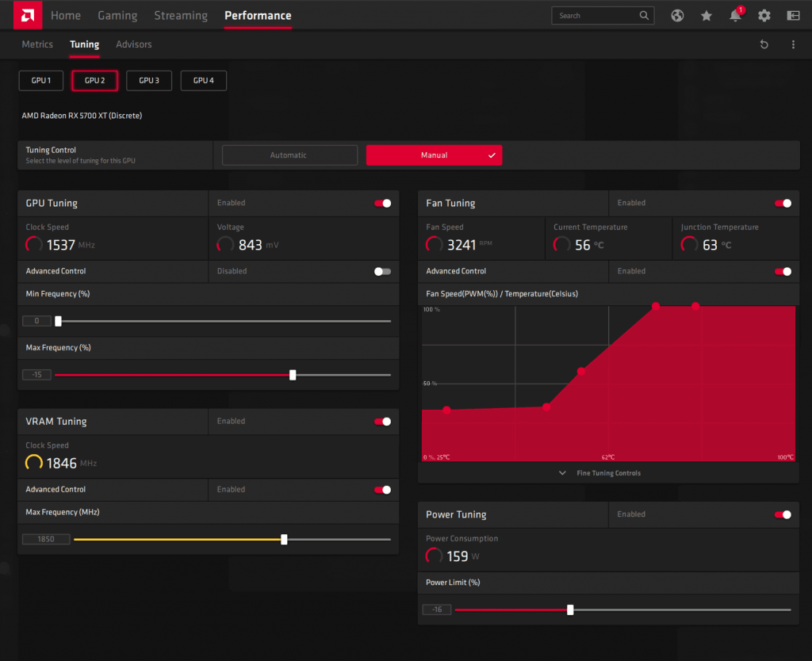Click the fan curve point near 62°C
812x661 pixels.
(581, 371)
